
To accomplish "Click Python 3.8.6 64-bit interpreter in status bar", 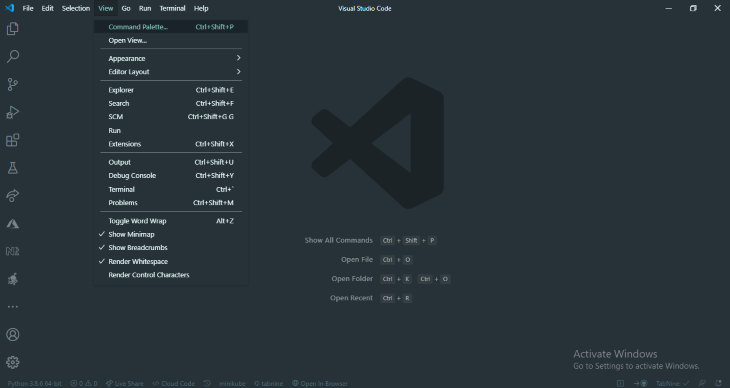I will point(34,383).
